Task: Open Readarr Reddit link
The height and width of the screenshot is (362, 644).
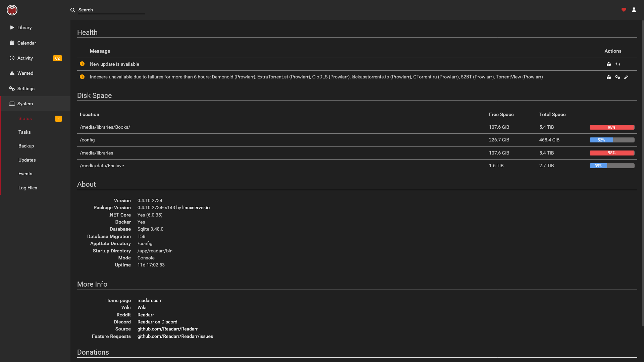Action: [x=146, y=315]
